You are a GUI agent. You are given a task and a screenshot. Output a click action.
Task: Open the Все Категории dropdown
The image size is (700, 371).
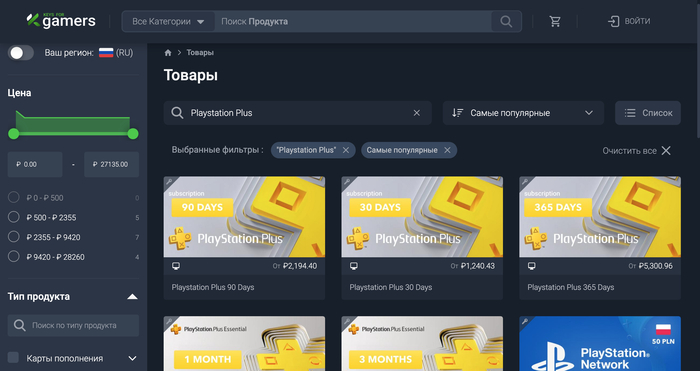(x=168, y=21)
